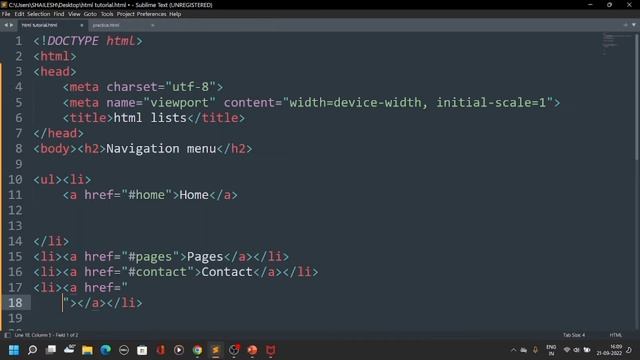Open the McAfee taskbar icon
Image resolution: width=640 pixels, height=360 pixels.
point(271,350)
